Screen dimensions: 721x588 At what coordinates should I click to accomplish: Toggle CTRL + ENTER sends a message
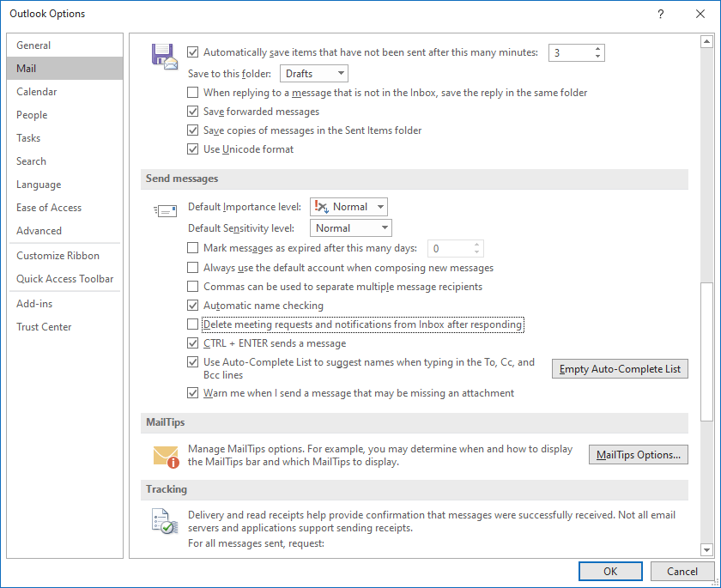coord(192,343)
